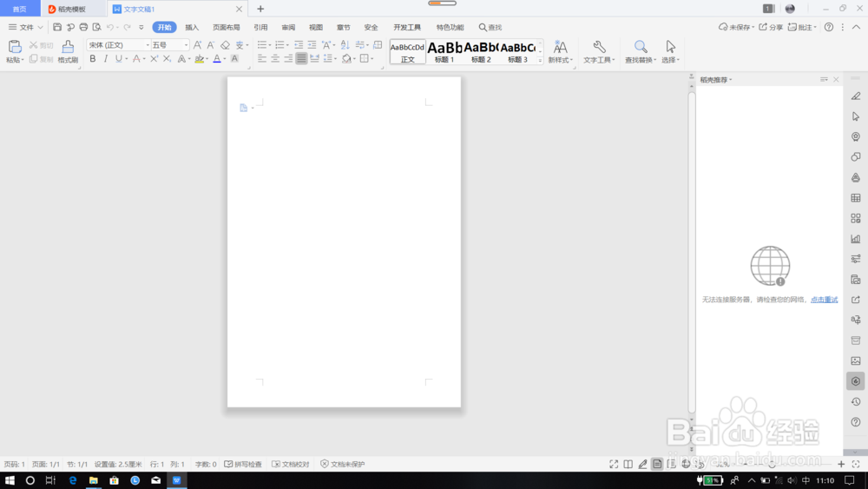Switch to web layout globe icon in status bar
The image size is (868, 489).
pos(686,464)
